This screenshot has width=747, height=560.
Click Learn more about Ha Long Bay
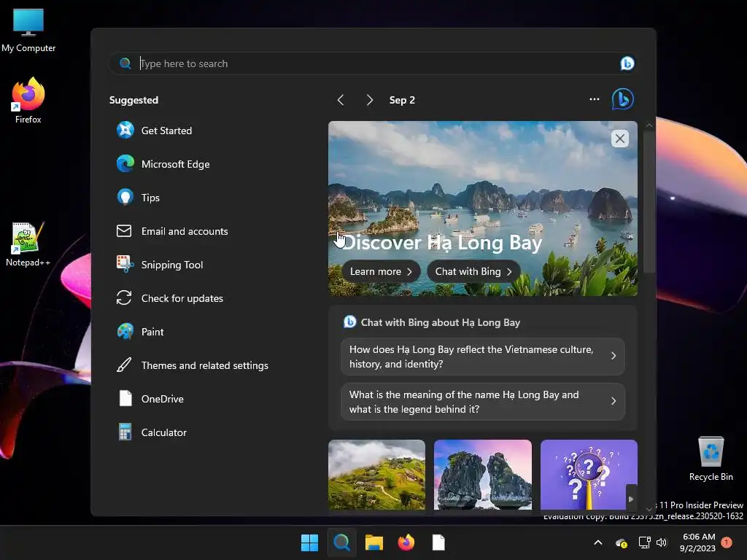[381, 271]
